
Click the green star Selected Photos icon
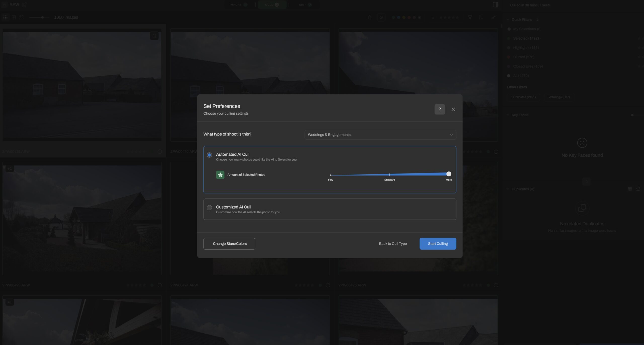[220, 175]
